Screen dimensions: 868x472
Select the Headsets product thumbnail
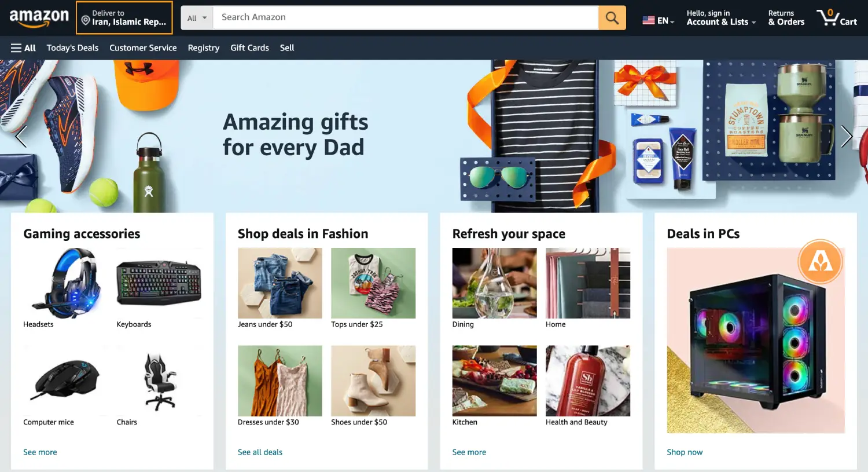point(65,283)
